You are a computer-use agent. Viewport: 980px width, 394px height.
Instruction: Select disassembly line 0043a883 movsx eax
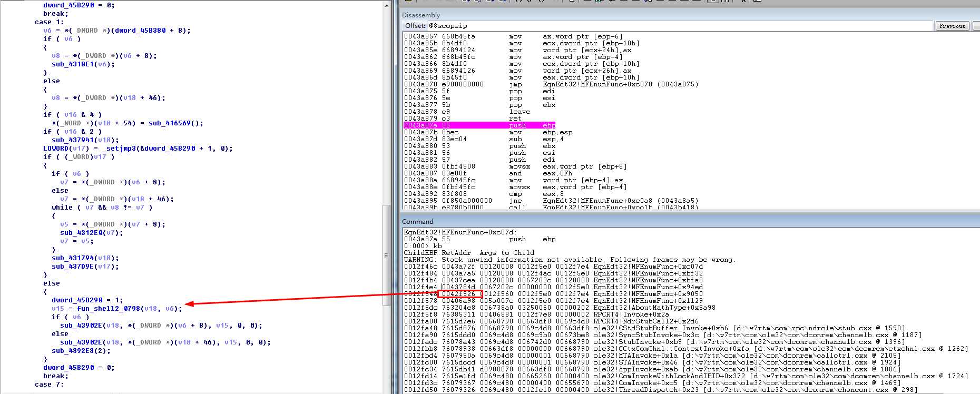pos(515,166)
